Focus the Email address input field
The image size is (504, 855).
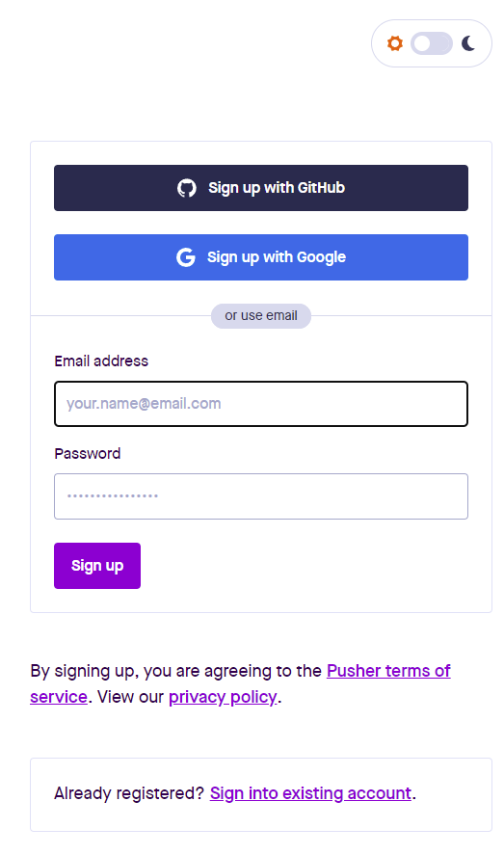tap(261, 404)
